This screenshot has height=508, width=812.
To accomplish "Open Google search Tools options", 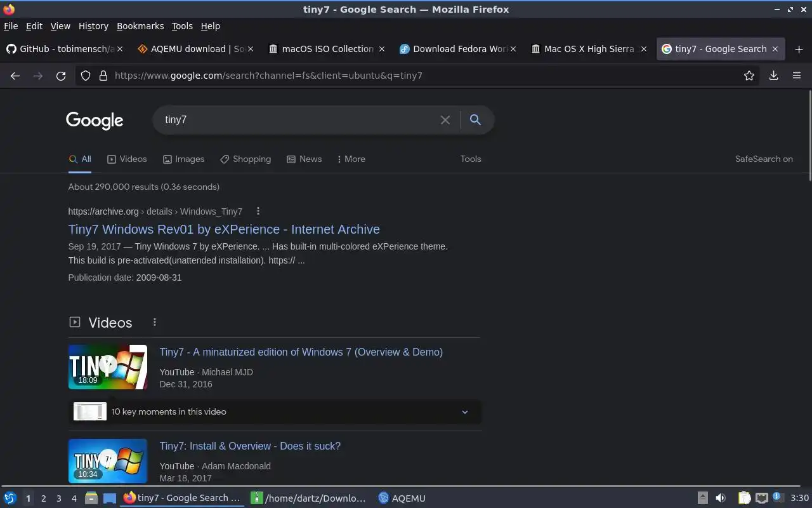I will coord(471,159).
